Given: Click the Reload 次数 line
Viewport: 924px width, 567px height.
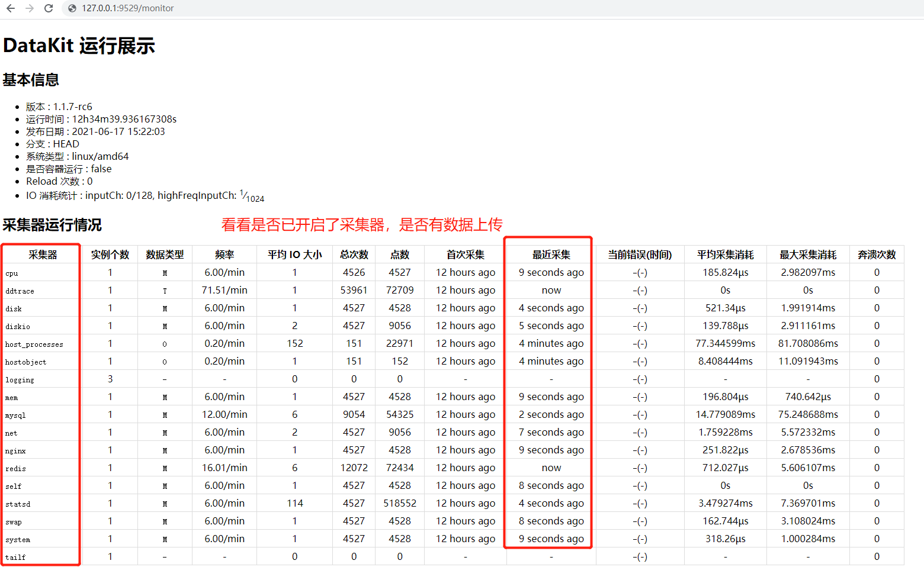Looking at the screenshot, I should 59,181.
